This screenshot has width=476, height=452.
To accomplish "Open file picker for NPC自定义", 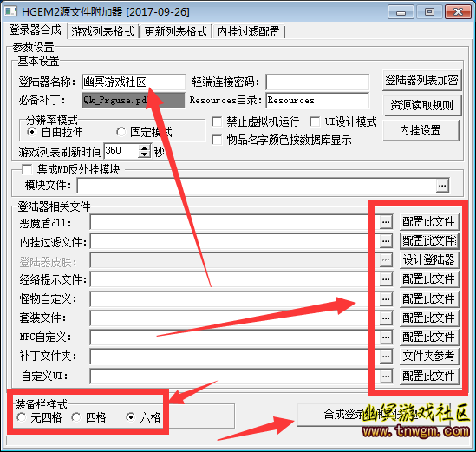I will [x=386, y=337].
